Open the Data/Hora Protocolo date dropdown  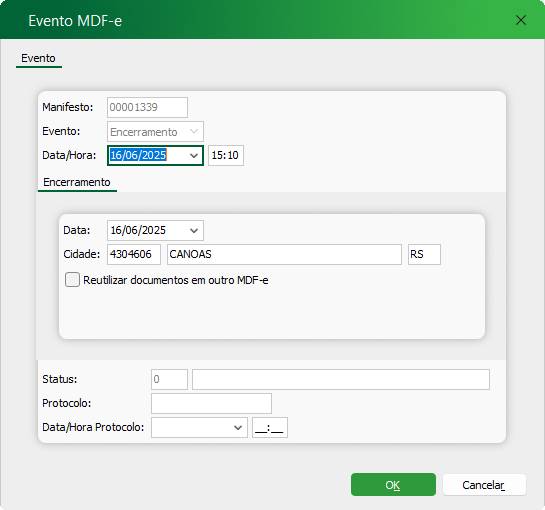pos(238,427)
